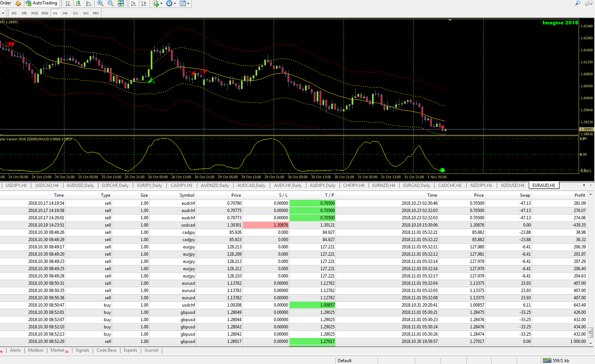The width and height of the screenshot is (595, 364).
Task: Switch chart to candlesticks display
Action: tap(78, 3)
